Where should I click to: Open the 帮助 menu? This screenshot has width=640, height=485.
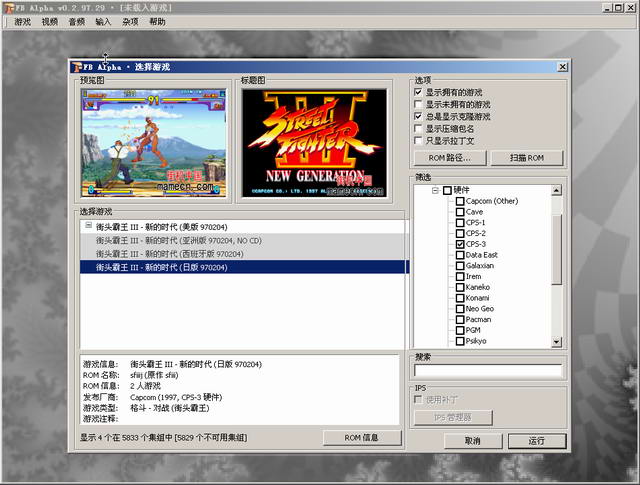158,21
